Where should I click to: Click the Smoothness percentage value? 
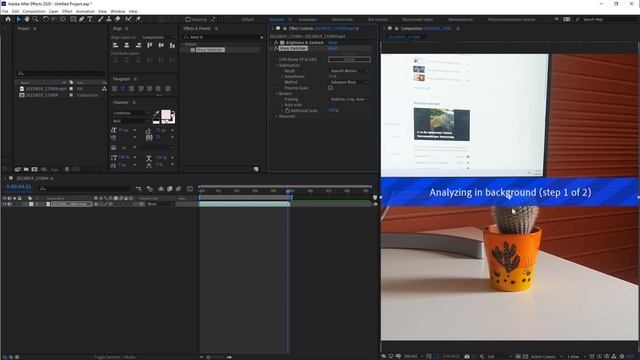pyautogui.click(x=333, y=77)
